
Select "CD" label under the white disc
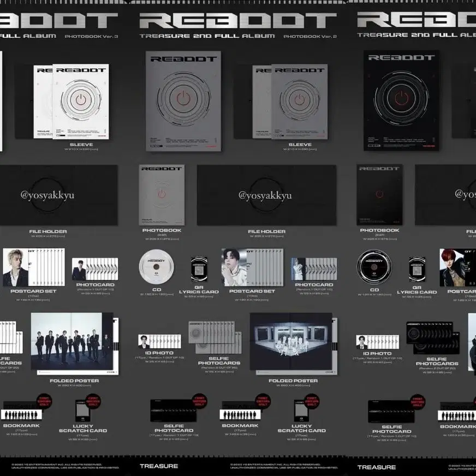[x=157, y=290]
